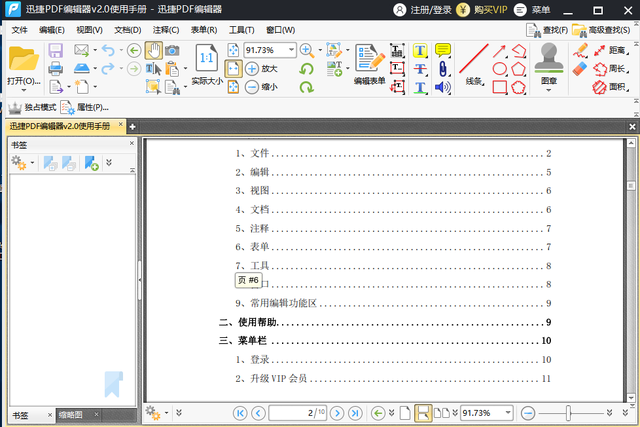Add a new bookmark in the panel
This screenshot has height=427, width=640.
[92, 163]
